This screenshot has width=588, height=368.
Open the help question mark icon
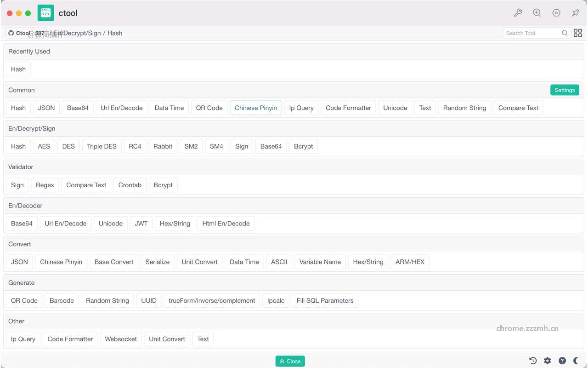562,361
